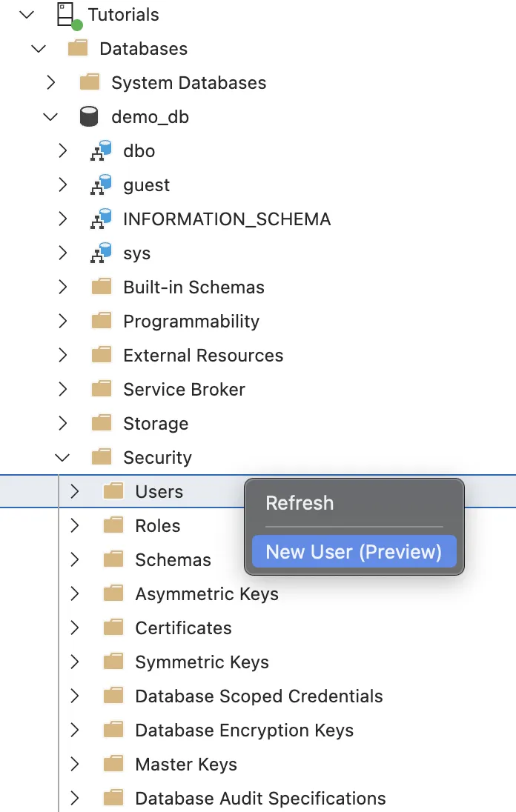Click the INFORMATION_SCHEMA schema icon
The height and width of the screenshot is (812, 516).
pos(101,219)
